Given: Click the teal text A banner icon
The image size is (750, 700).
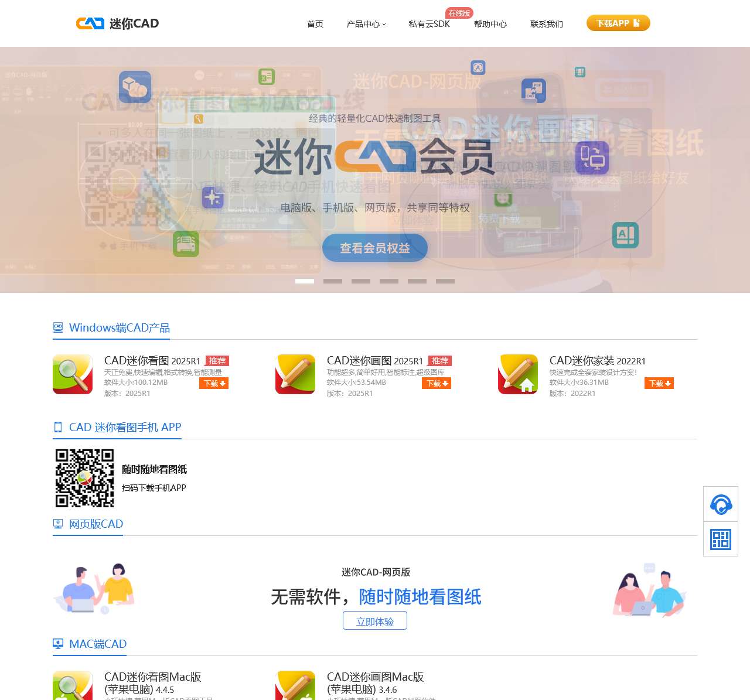Looking at the screenshot, I should (x=625, y=235).
